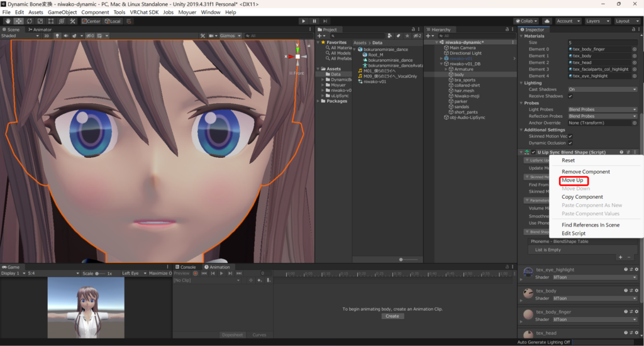Click the animation record button
644x346 pixels.
point(196,274)
